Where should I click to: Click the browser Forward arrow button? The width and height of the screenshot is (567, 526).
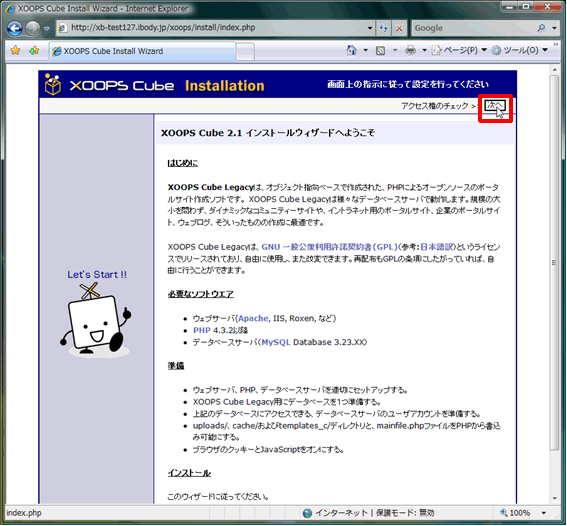point(33,28)
